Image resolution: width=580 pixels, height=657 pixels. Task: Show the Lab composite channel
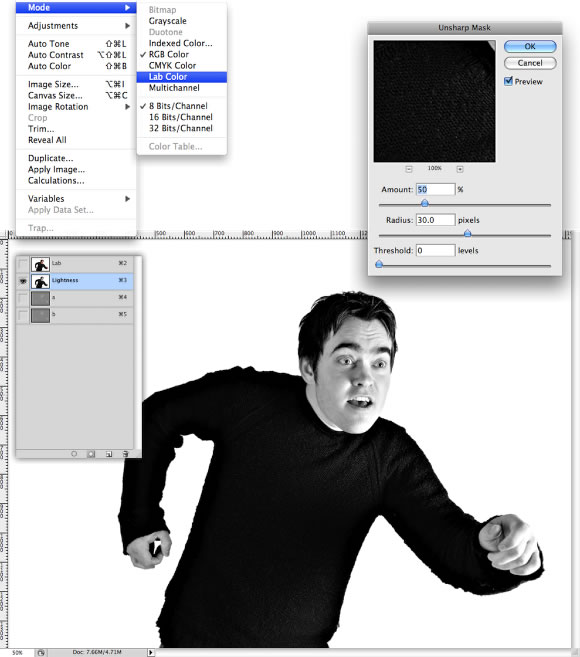pyautogui.click(x=23, y=264)
